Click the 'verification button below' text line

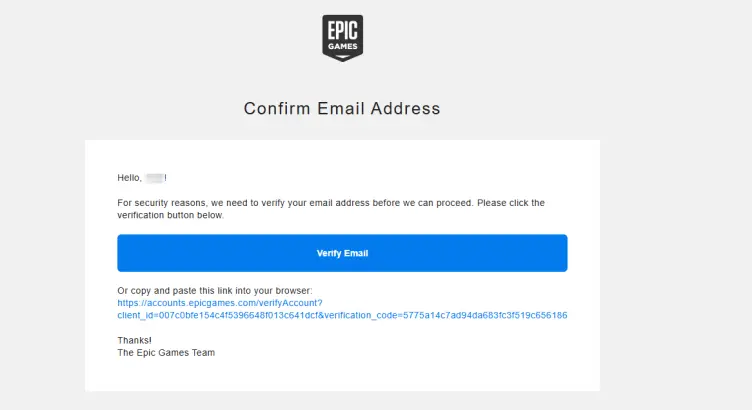pos(170,215)
